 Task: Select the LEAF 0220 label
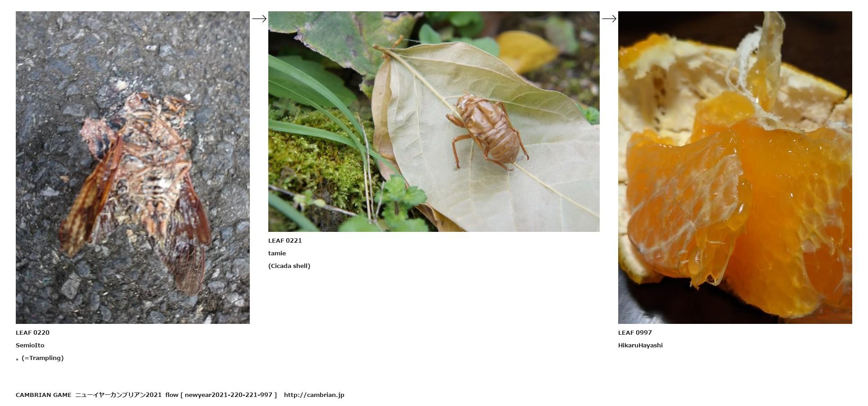point(32,332)
